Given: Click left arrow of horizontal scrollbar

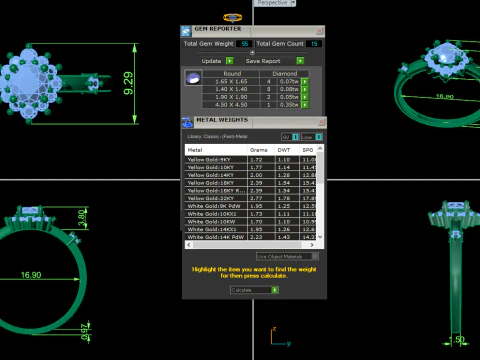Looking at the screenshot, I should (x=189, y=245).
